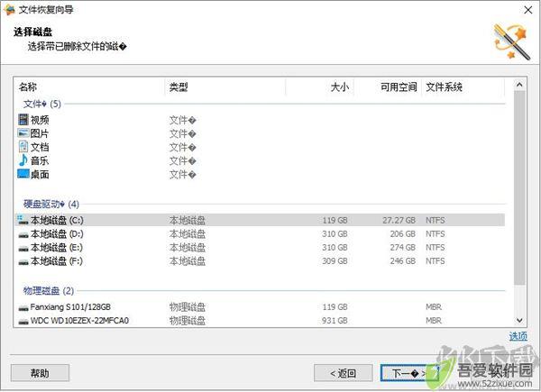Viewport: 541px width, 392px height.
Task: Click the 27.27 GB free space value
Action: pyautogui.click(x=399, y=220)
